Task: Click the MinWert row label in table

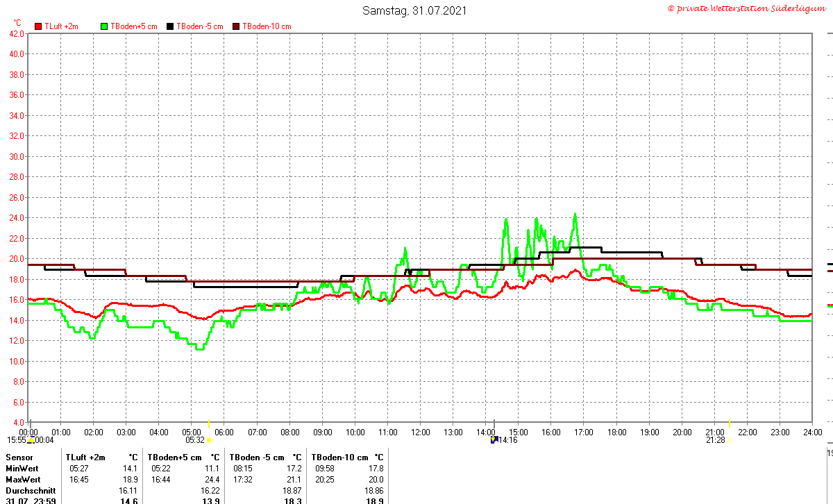Action: point(22,469)
